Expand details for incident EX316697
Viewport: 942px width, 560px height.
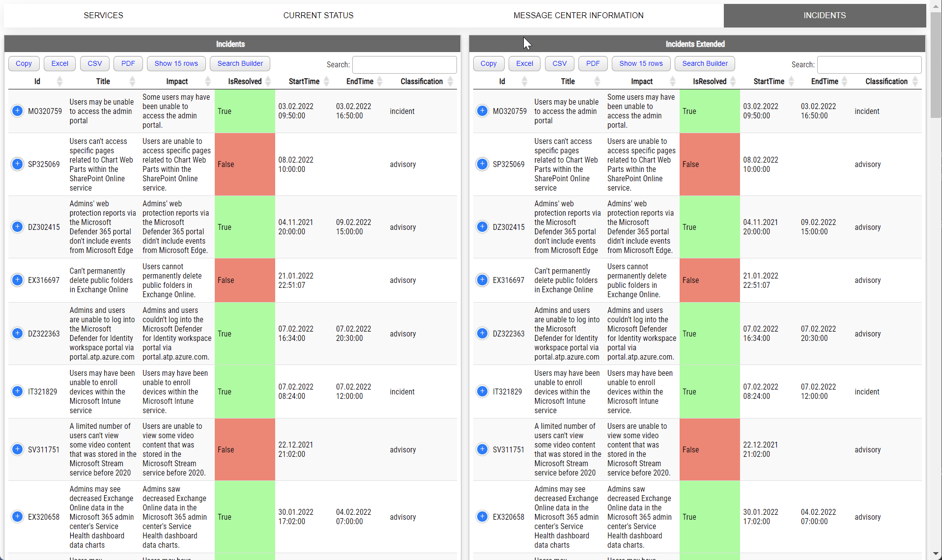click(18, 280)
